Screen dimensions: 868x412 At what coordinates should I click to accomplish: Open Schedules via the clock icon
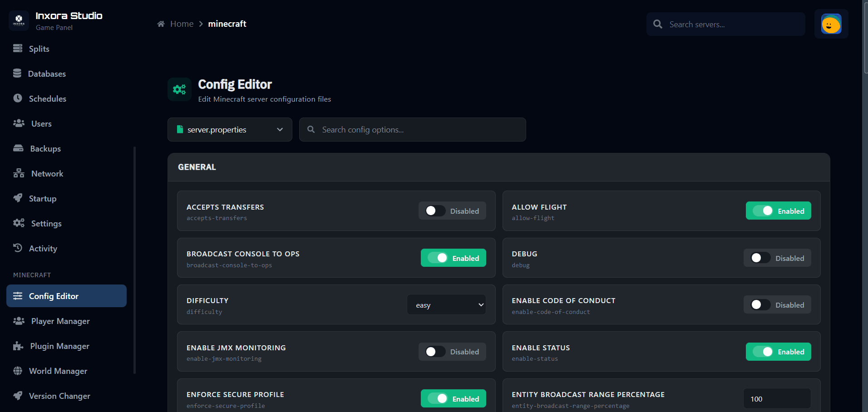[x=17, y=98]
